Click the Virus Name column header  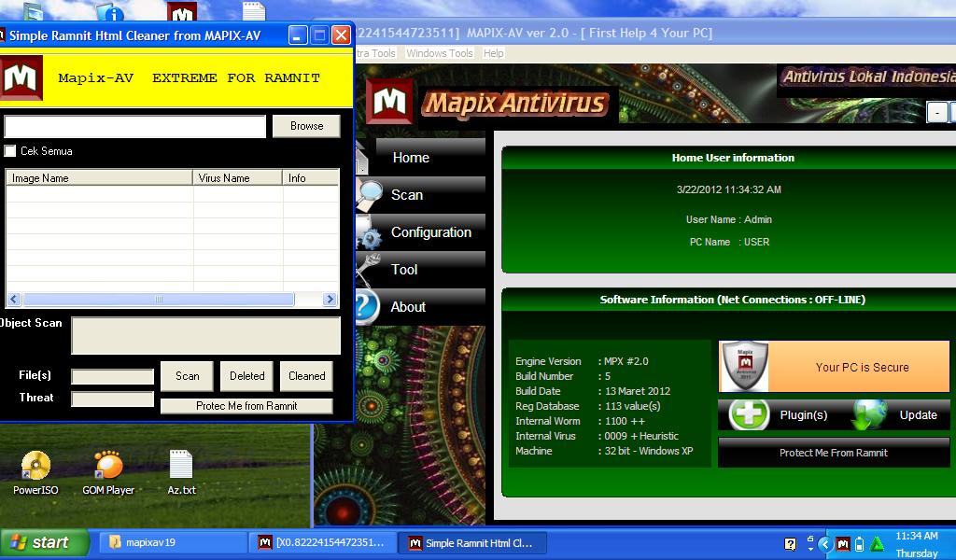coord(238,178)
